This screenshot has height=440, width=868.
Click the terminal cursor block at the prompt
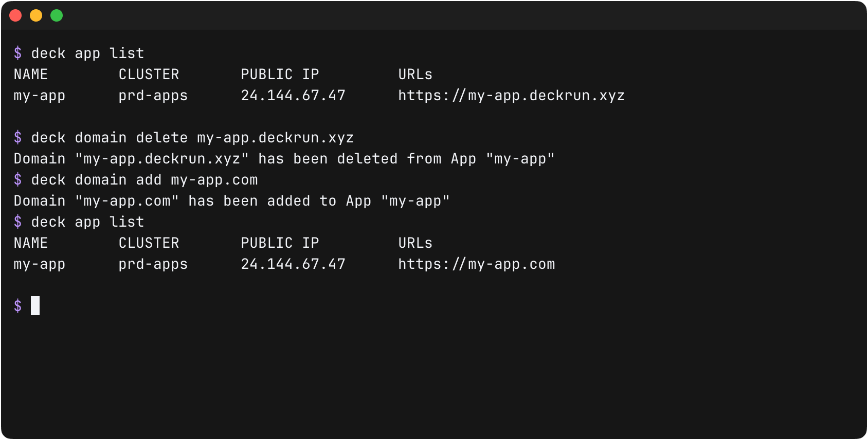pyautogui.click(x=35, y=306)
